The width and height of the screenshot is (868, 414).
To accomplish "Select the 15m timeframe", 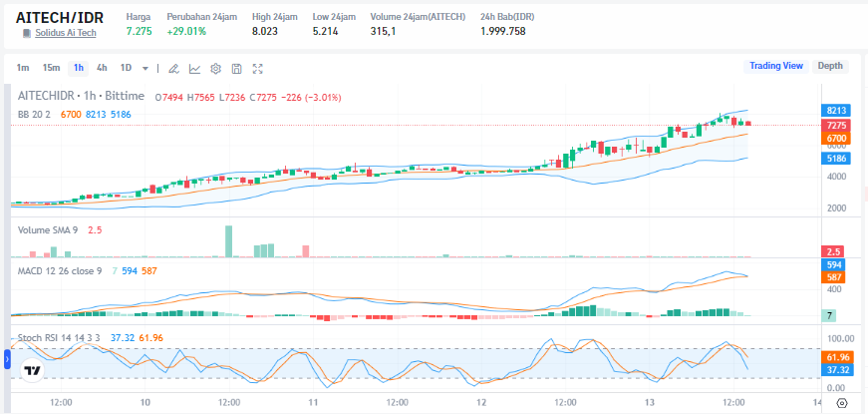I will [x=51, y=68].
